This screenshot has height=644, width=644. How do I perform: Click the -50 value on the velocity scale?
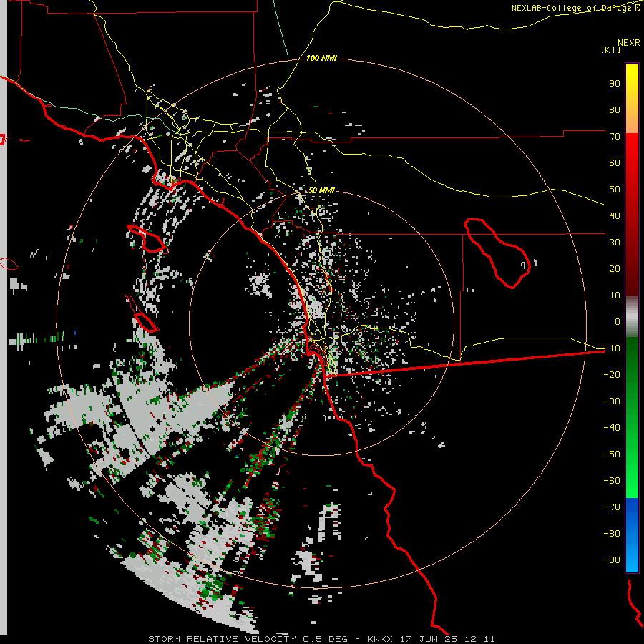[x=612, y=454]
